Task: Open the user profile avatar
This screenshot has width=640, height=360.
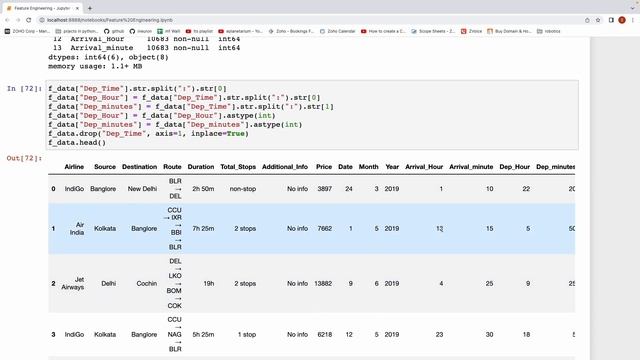Action: 622,20
